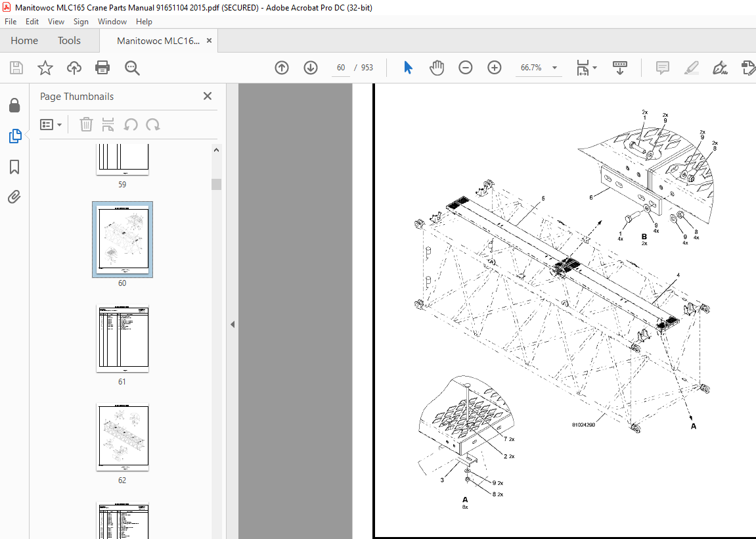Image resolution: width=756 pixels, height=539 pixels.
Task: Open the Bookmarks sidebar panel
Action: coord(14,167)
